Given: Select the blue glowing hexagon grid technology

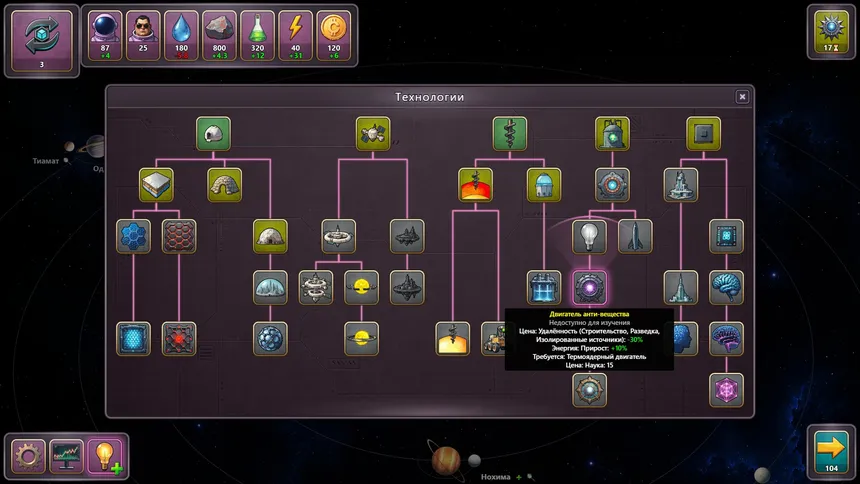Looking at the screenshot, I should 133,339.
